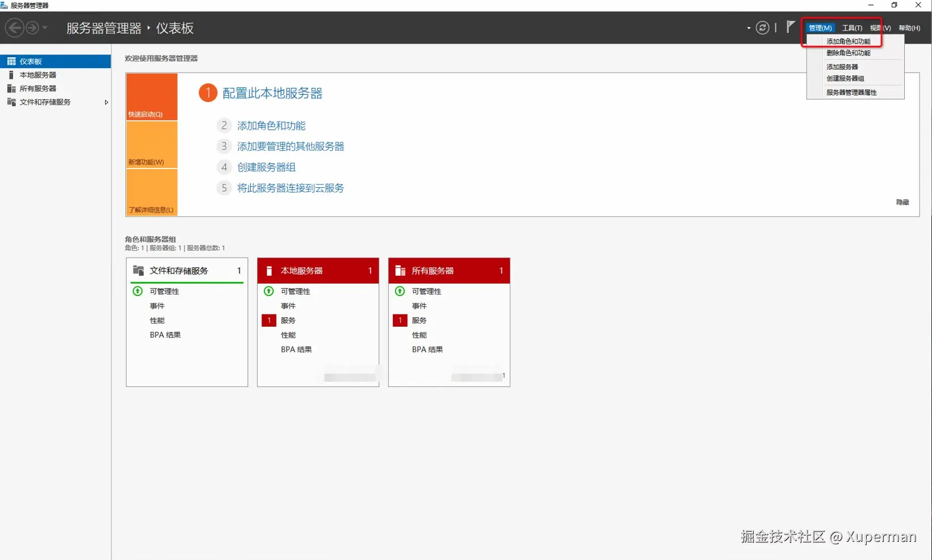Open 事件 in 文件和存储服务 tile
The image size is (932, 560).
click(157, 306)
